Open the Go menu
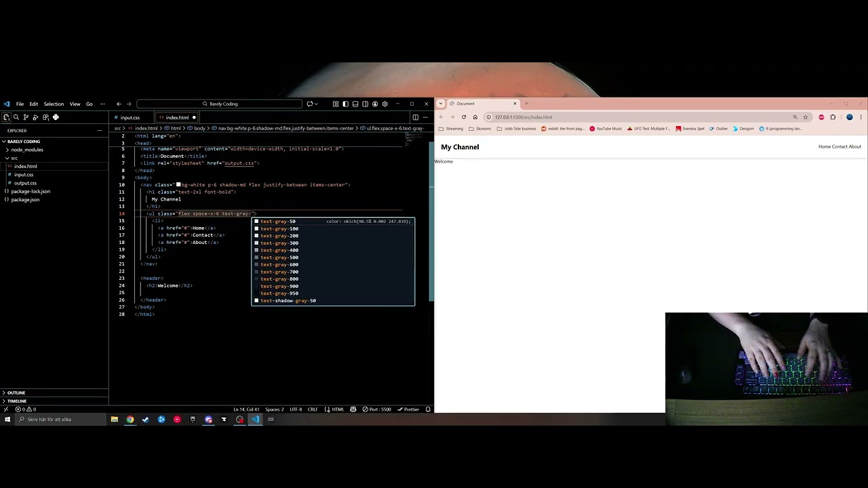 pyautogui.click(x=89, y=104)
